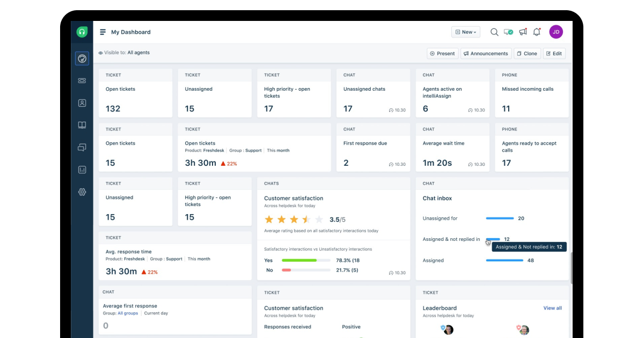Open search from the top bar
The image size is (644, 338).
494,32
